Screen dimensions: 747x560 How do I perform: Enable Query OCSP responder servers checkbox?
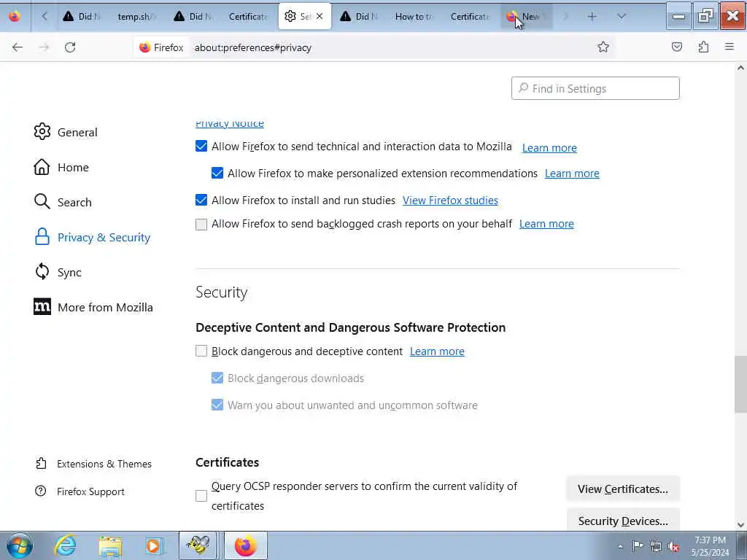click(201, 496)
